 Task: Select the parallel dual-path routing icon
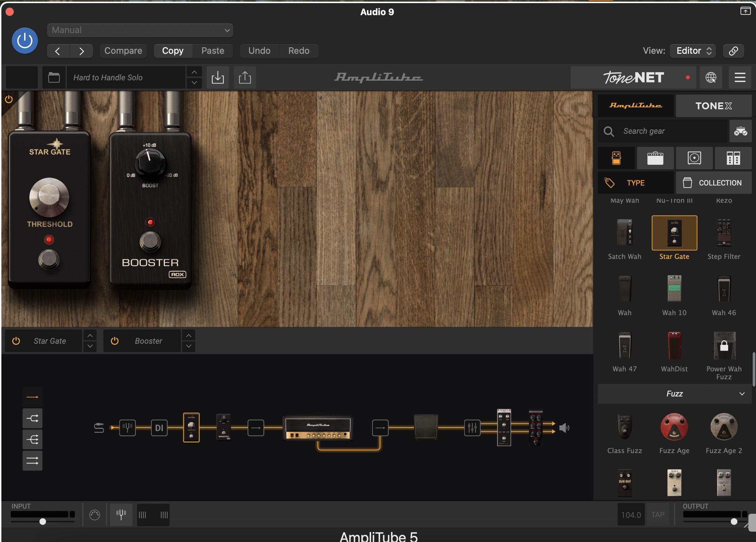click(32, 461)
